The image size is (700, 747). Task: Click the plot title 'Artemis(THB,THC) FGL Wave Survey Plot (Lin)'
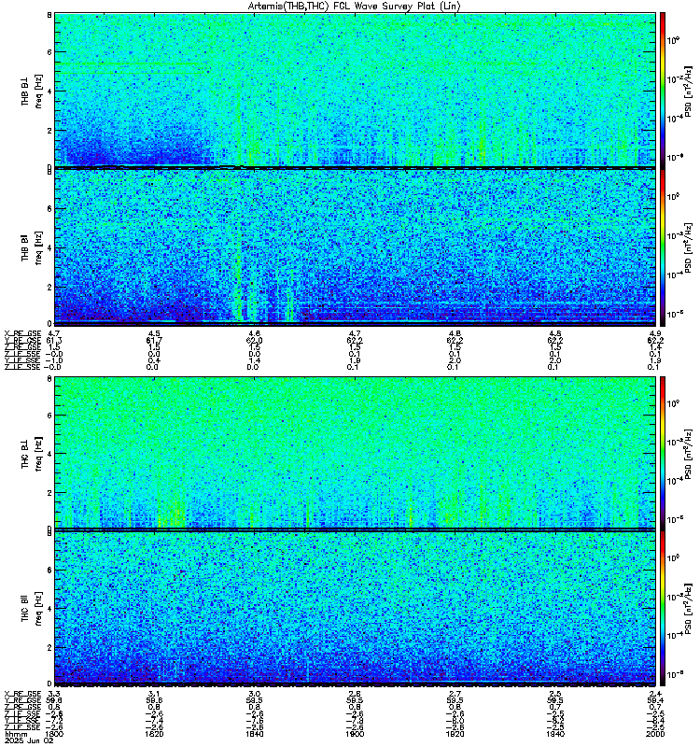(x=355, y=7)
